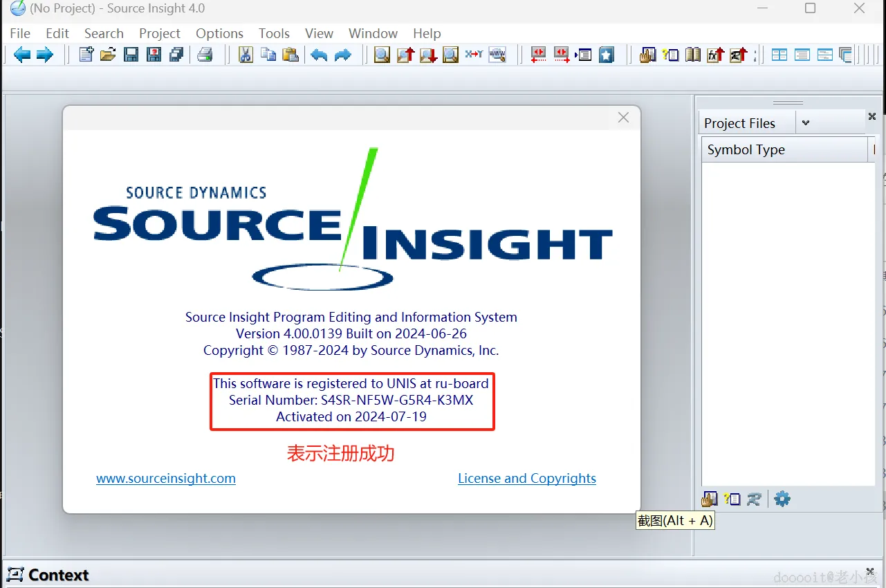Click the Activated on 2024-07-19 text
This screenshot has width=886, height=588.
(x=351, y=416)
